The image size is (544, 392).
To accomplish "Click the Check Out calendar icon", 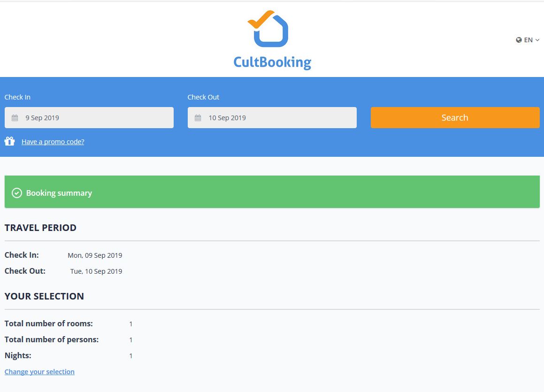I will [x=198, y=118].
